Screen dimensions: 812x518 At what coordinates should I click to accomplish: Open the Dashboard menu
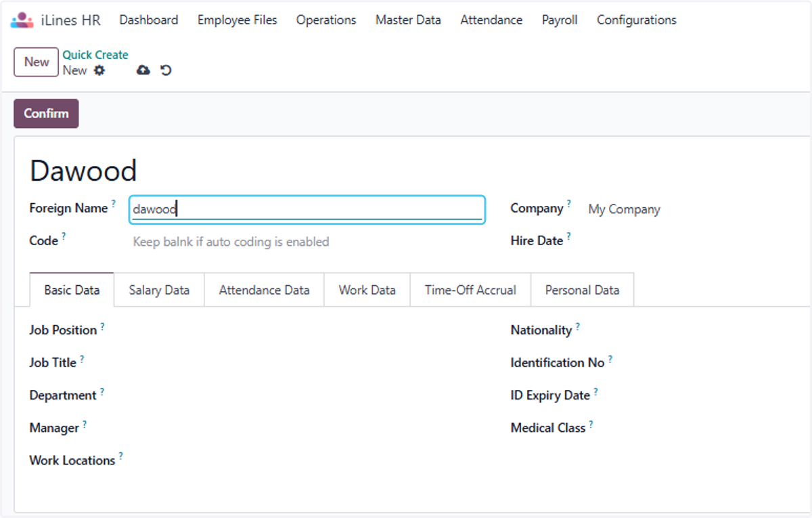[149, 20]
